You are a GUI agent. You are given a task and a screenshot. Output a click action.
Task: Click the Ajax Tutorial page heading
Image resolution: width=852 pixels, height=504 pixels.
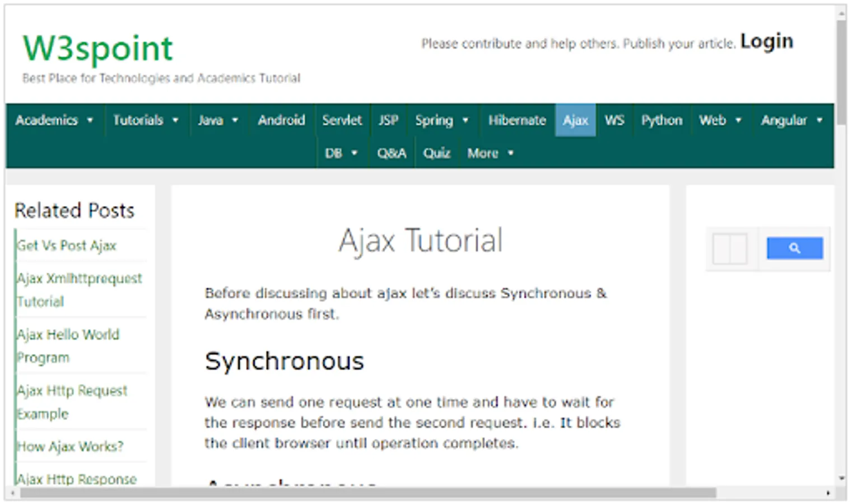tap(420, 241)
